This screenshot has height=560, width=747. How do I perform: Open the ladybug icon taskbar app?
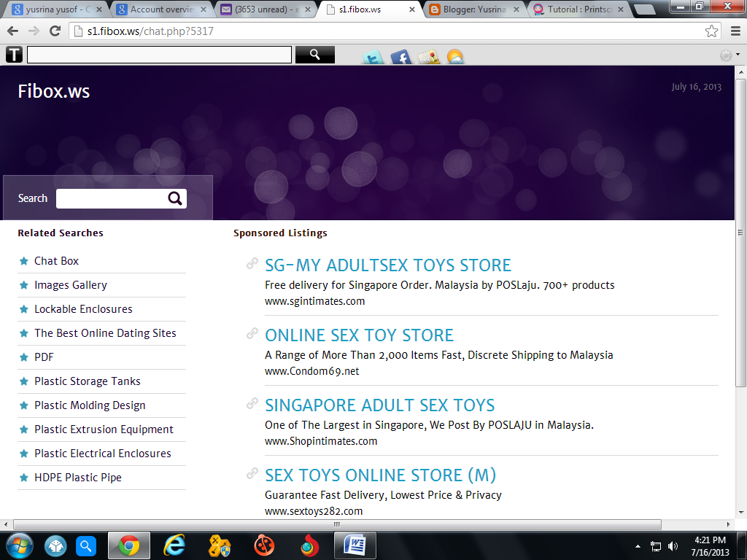pos(264,545)
